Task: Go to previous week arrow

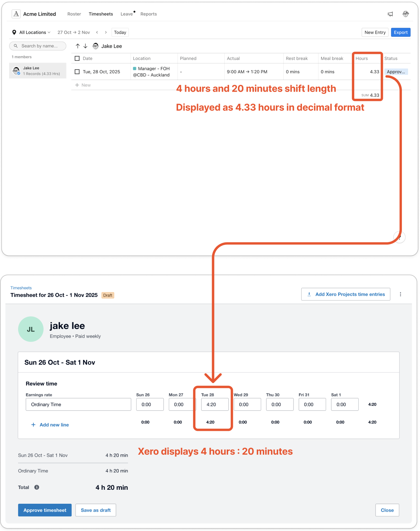Action: (97, 32)
